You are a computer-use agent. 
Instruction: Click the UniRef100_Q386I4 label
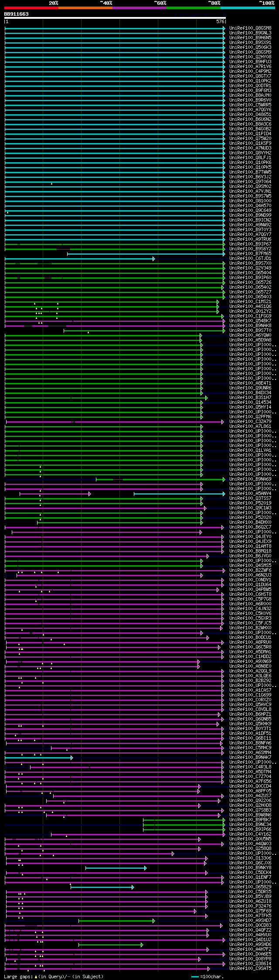(250, 963)
